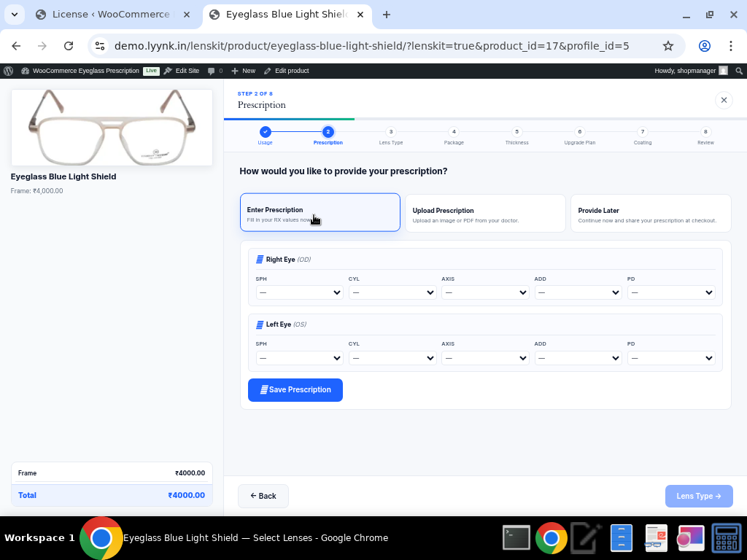Switch to the License WooCommerce browser tab
Image resolution: width=747 pixels, height=560 pixels.
[112, 15]
